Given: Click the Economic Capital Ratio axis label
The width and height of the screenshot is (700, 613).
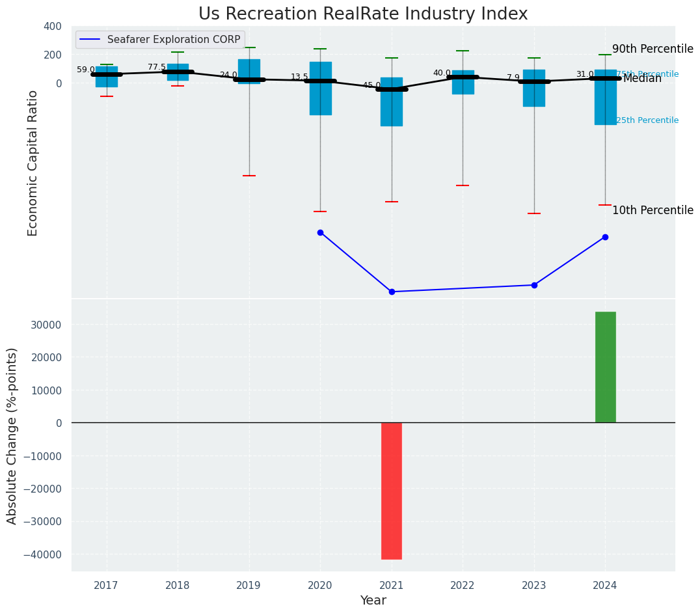Looking at the screenshot, I should [33, 163].
